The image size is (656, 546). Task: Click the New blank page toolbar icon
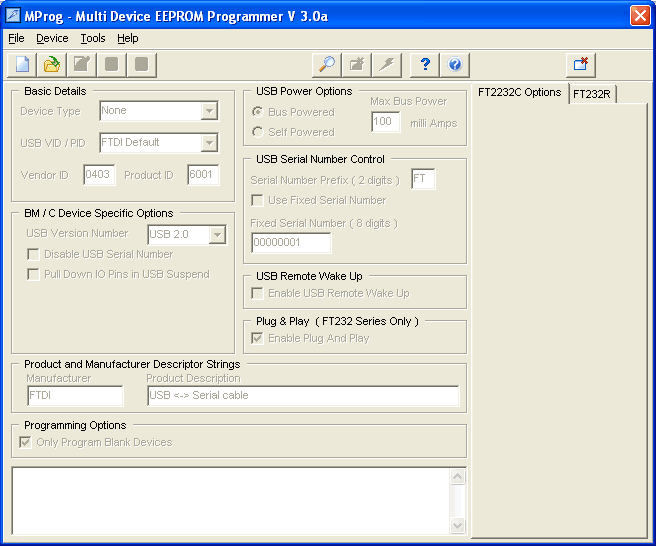point(22,65)
